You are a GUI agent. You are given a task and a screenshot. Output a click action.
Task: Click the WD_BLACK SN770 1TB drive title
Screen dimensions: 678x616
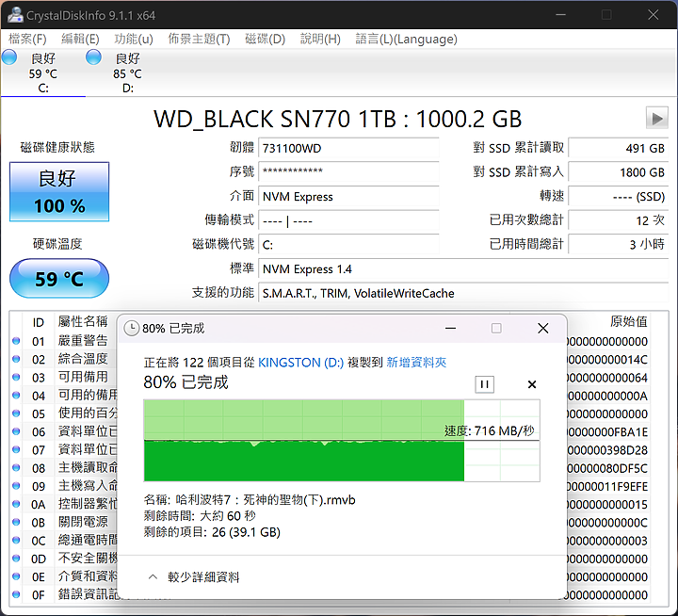tap(338, 119)
